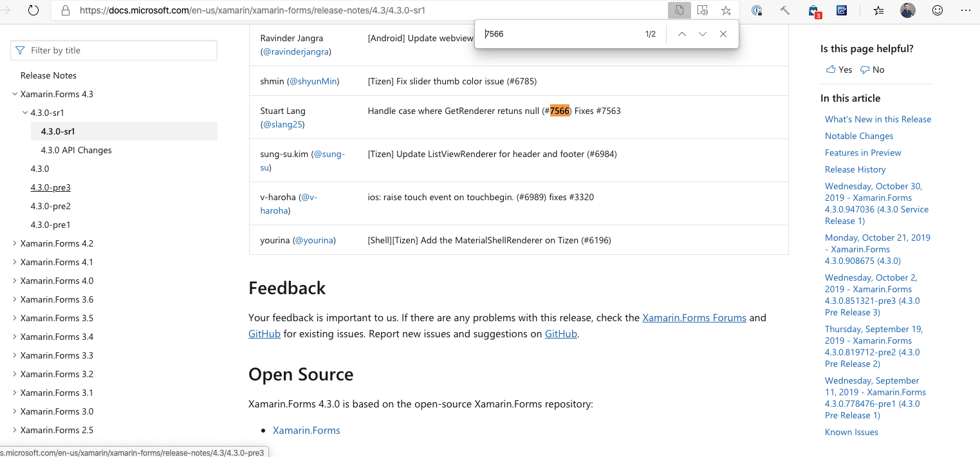Open the Read Aloud book icon
This screenshot has height=457, width=980.
coord(703,10)
